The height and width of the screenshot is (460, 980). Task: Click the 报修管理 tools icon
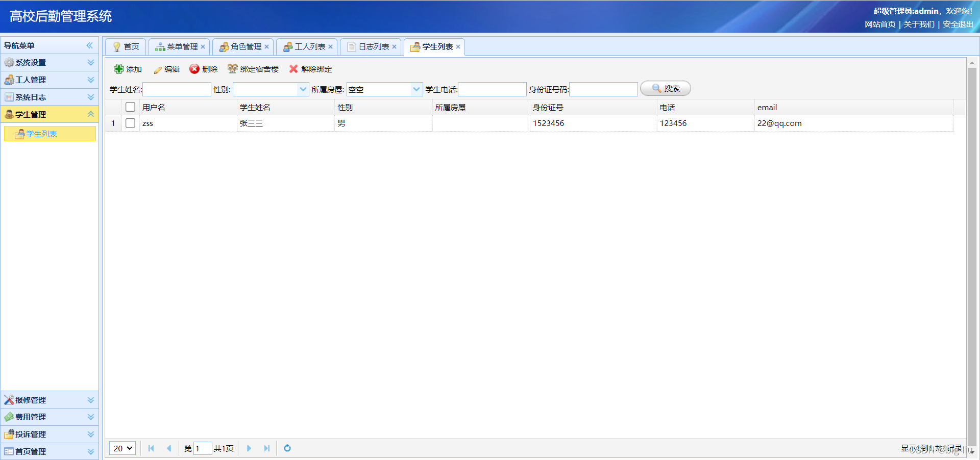[9, 400]
